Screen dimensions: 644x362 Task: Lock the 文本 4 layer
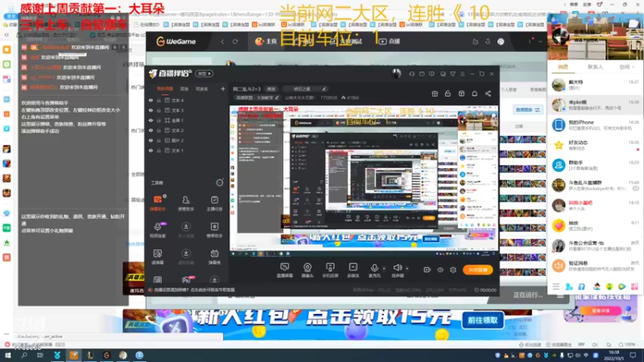coord(159,100)
